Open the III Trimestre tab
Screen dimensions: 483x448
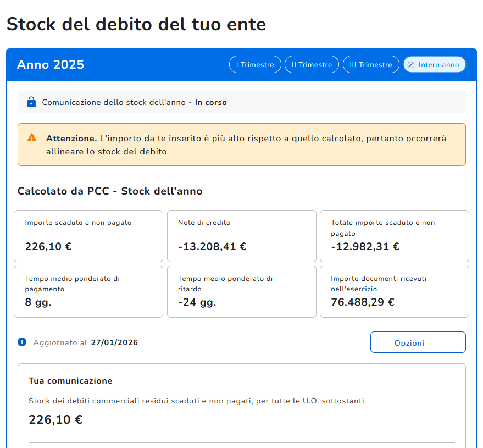(x=371, y=65)
